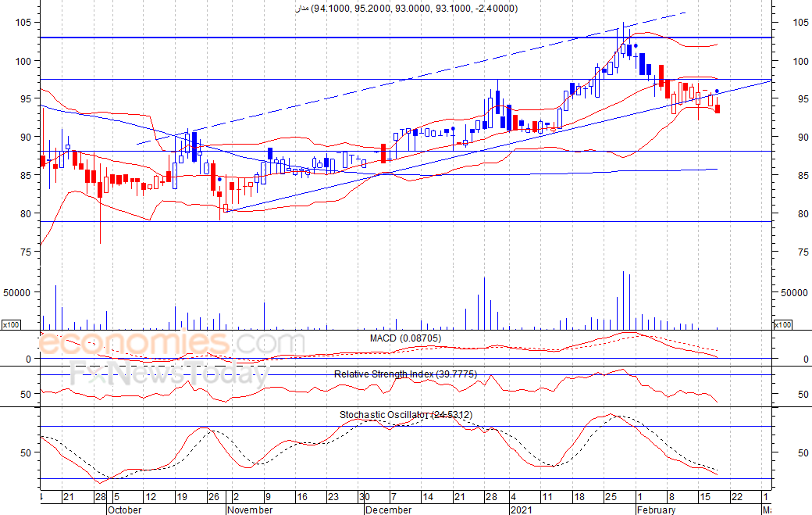Select the 50000 volume label on left axis
This screenshot has width=812, height=515.
(x=17, y=293)
